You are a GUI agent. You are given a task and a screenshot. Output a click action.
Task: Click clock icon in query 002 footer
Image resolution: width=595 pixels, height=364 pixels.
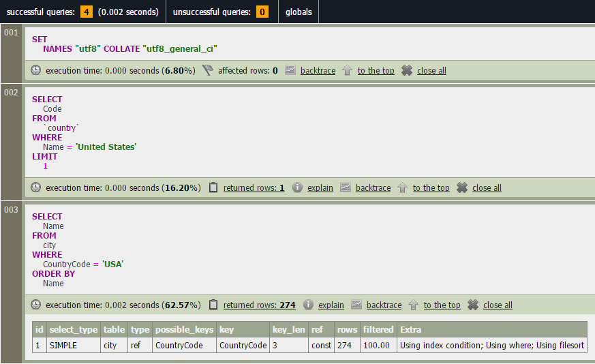click(35, 187)
